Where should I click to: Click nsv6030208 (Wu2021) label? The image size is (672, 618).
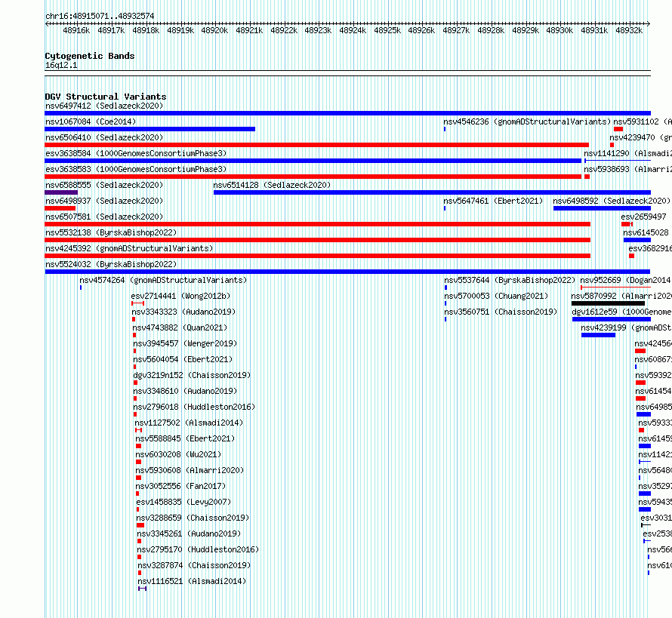[x=178, y=454]
